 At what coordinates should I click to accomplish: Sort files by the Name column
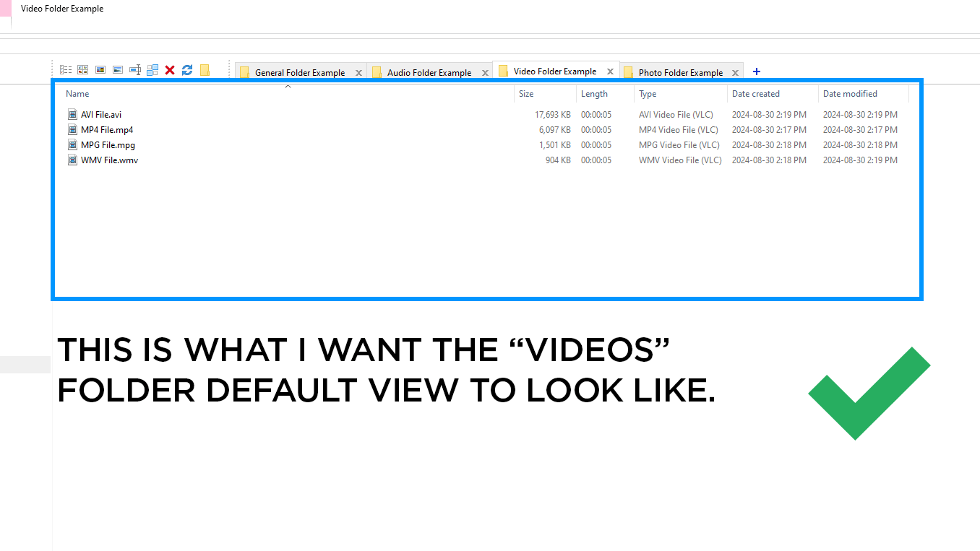pyautogui.click(x=77, y=94)
